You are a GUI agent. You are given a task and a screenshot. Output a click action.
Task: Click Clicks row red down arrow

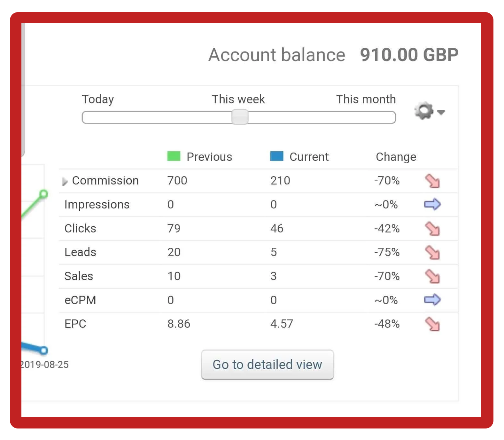[432, 229]
